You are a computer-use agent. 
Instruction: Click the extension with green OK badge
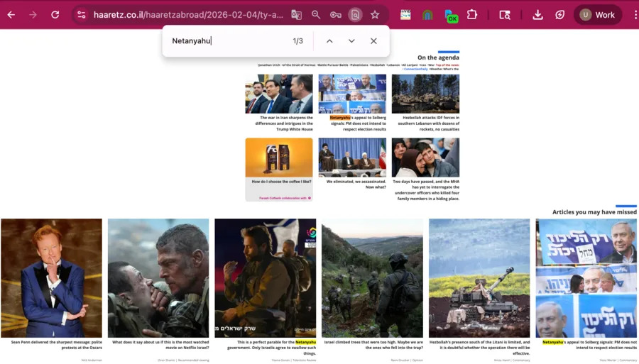point(451,16)
